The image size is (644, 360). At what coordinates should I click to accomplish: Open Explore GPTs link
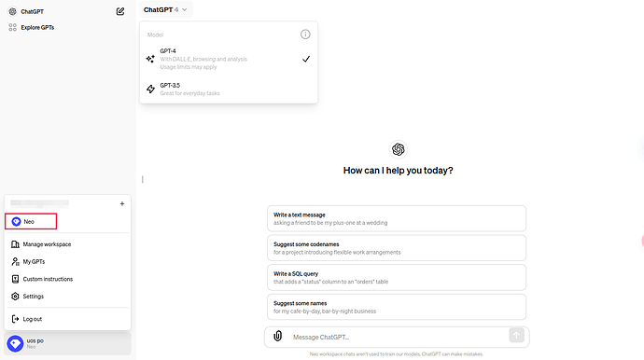click(x=37, y=27)
